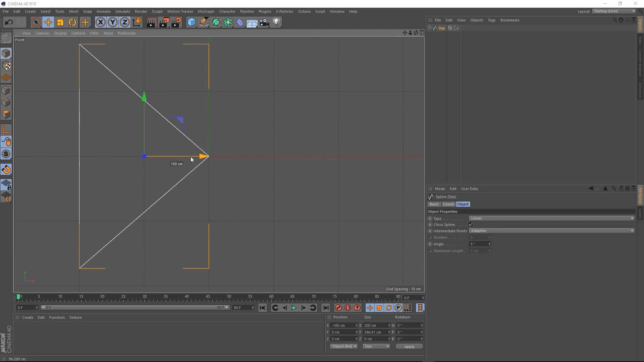Open the MoGraph menu
This screenshot has height=362, width=644.
click(x=206, y=11)
